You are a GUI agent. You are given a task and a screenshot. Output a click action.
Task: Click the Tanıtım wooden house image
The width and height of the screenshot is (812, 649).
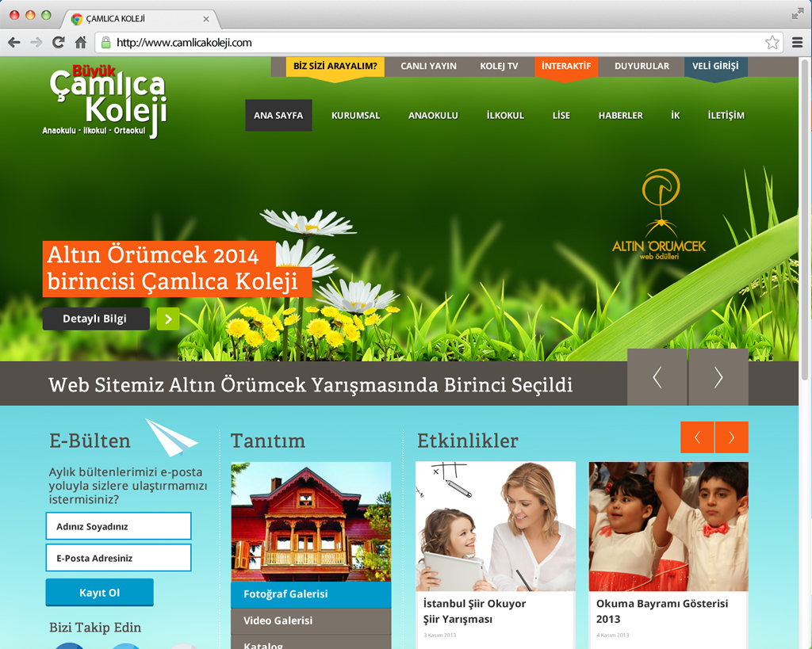pos(311,521)
